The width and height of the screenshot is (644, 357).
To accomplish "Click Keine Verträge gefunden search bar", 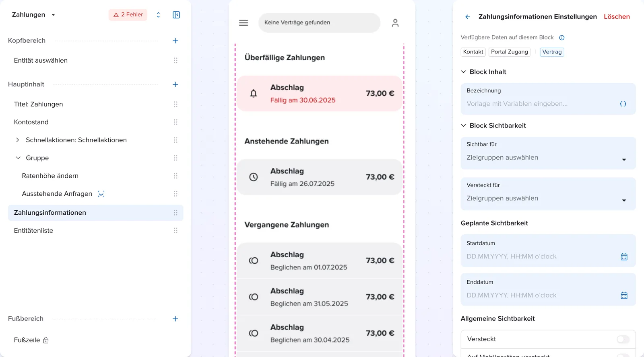I will [x=319, y=23].
